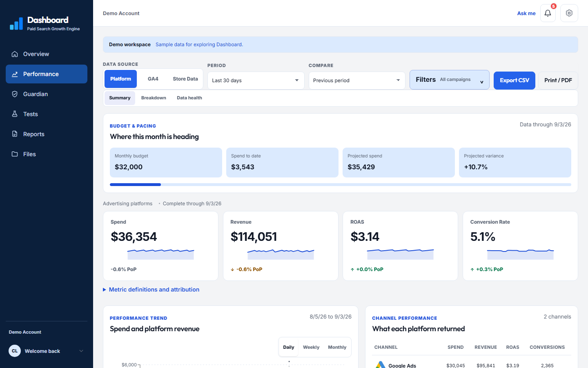The height and width of the screenshot is (368, 588).
Task: Click Data through 9/3/26 text
Action: tap(546, 124)
